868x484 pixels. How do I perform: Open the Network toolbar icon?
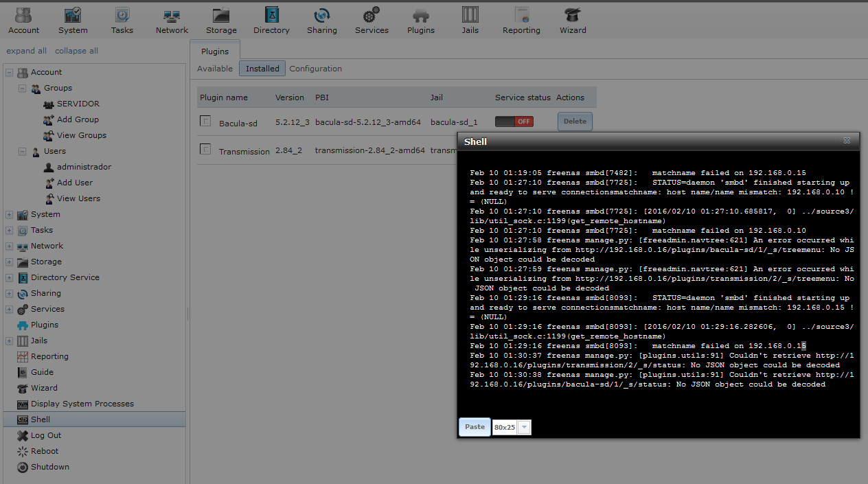pos(172,21)
